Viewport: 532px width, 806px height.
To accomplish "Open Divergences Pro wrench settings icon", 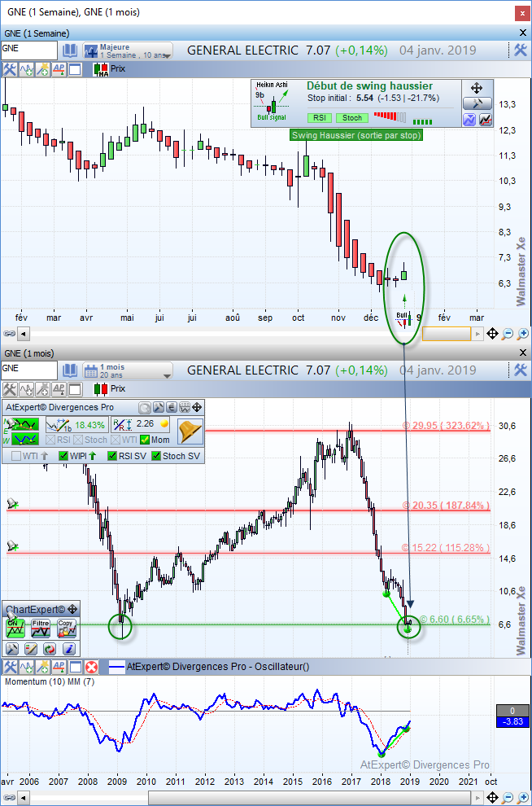I will tap(159, 408).
